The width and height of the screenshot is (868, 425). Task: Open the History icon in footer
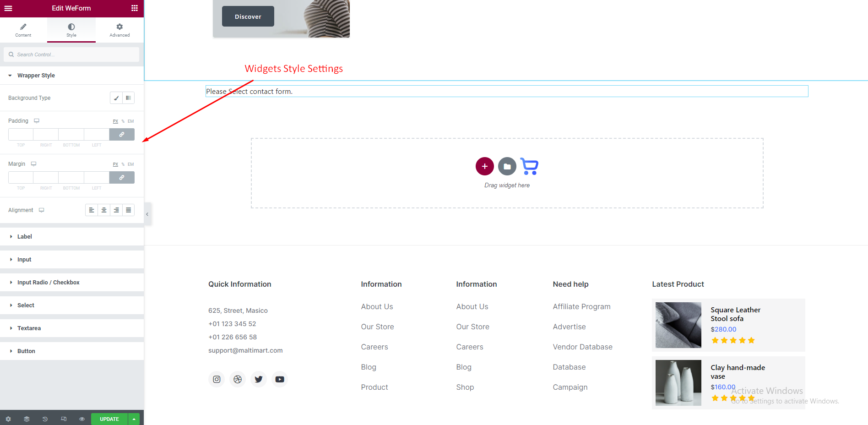tap(45, 419)
